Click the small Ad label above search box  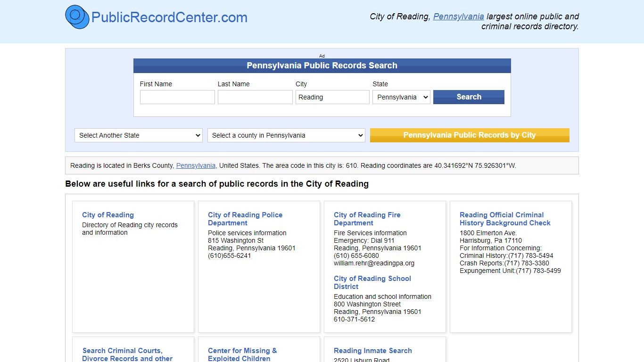pos(322,56)
